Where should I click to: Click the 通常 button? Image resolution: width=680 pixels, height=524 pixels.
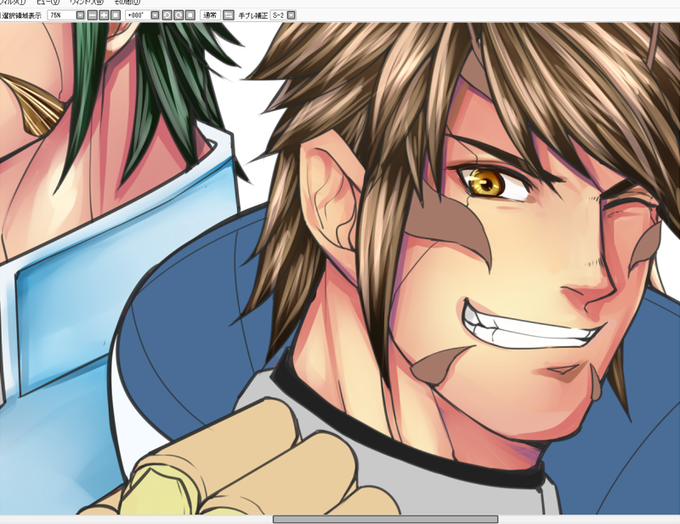click(210, 15)
